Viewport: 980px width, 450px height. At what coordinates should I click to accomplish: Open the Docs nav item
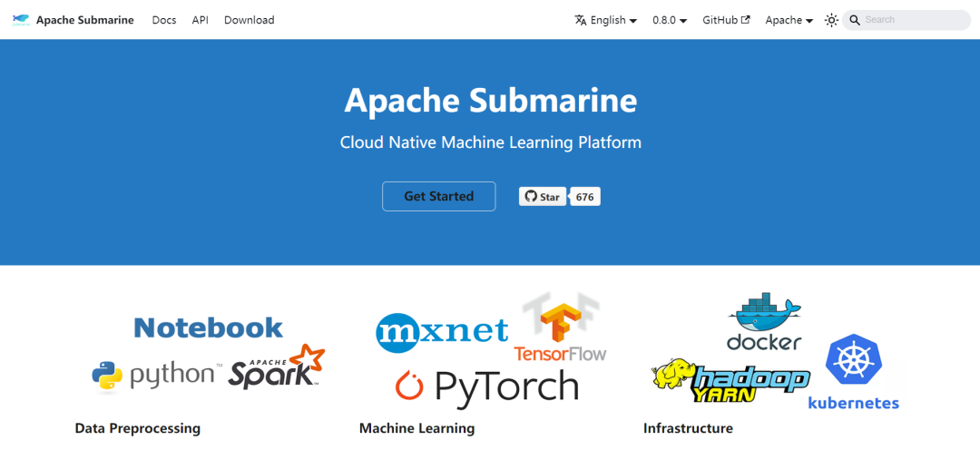coord(164,20)
